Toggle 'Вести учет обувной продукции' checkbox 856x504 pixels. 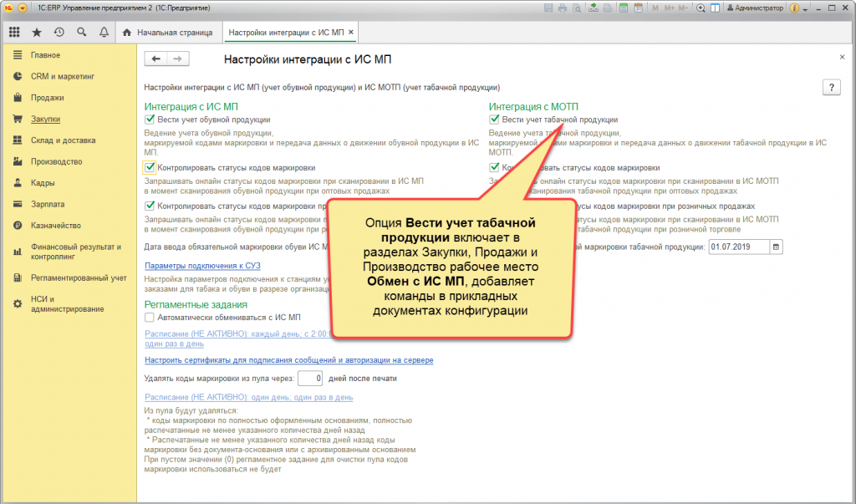[x=150, y=120]
